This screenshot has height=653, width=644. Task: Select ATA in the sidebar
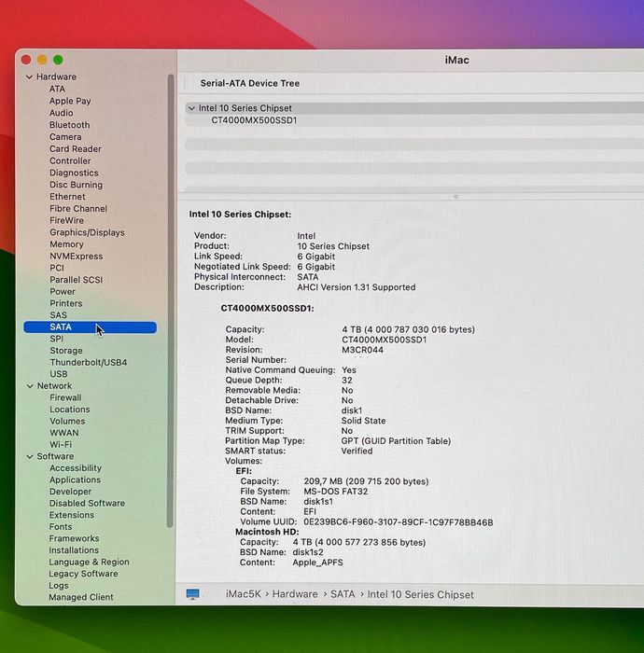pos(57,90)
